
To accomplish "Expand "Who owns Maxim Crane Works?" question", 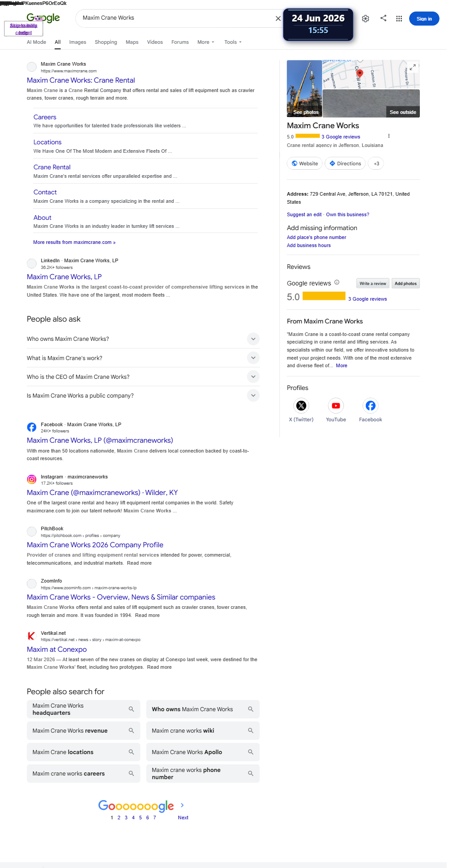I will (x=253, y=339).
